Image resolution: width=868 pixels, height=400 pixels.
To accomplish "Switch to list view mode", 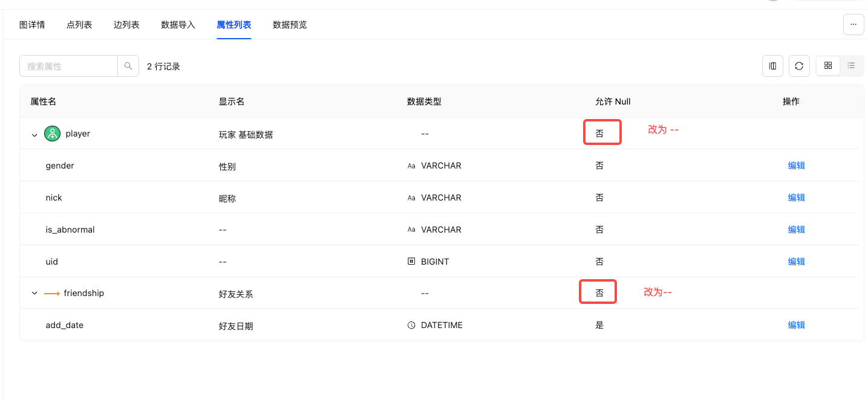I will click(851, 66).
